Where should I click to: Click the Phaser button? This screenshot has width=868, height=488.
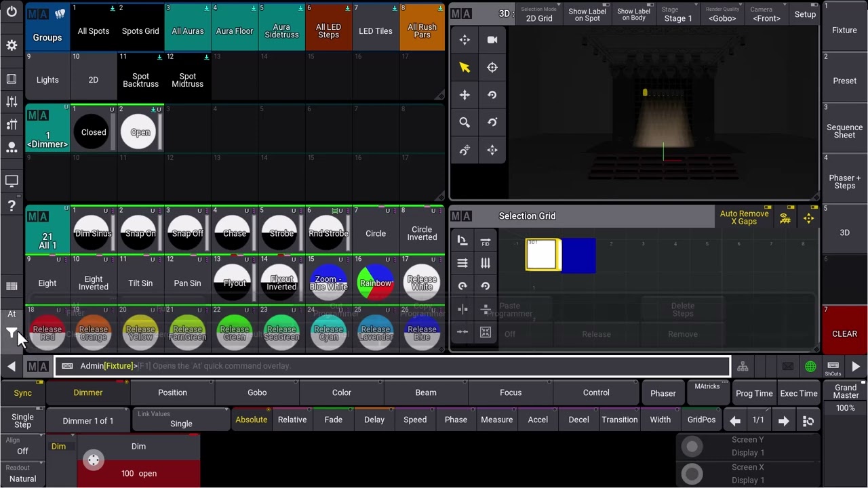[663, 393]
